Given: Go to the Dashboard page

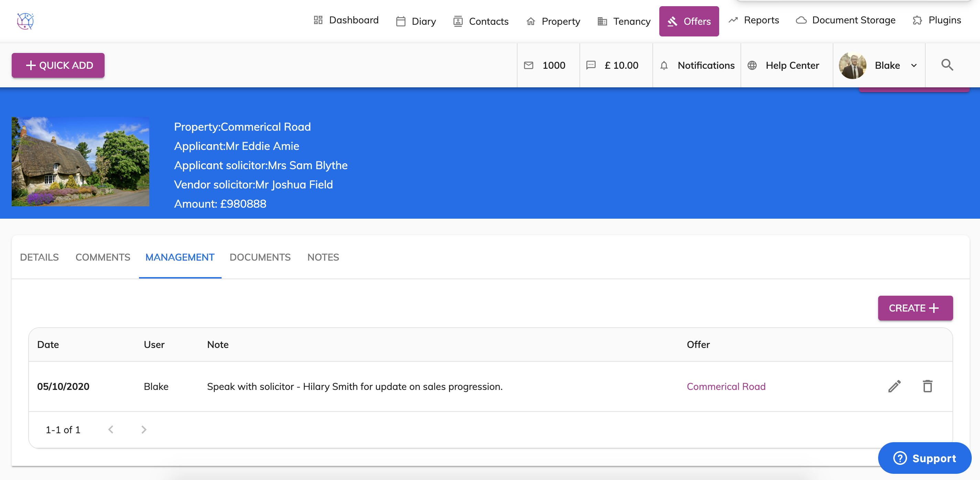Looking at the screenshot, I should pos(346,20).
